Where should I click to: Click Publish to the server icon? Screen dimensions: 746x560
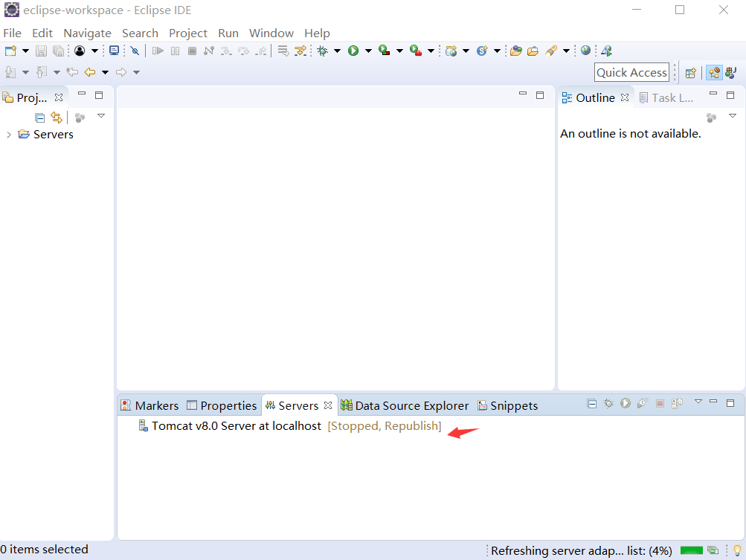click(x=677, y=404)
